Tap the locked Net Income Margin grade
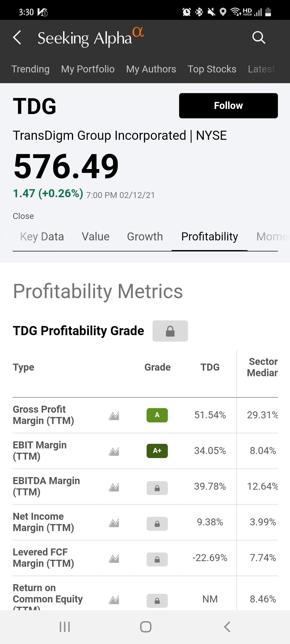This screenshot has width=290, height=644. click(157, 524)
